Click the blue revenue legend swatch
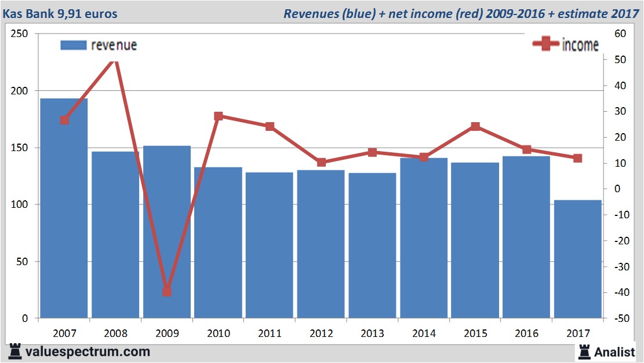This screenshot has width=644, height=363. point(73,45)
